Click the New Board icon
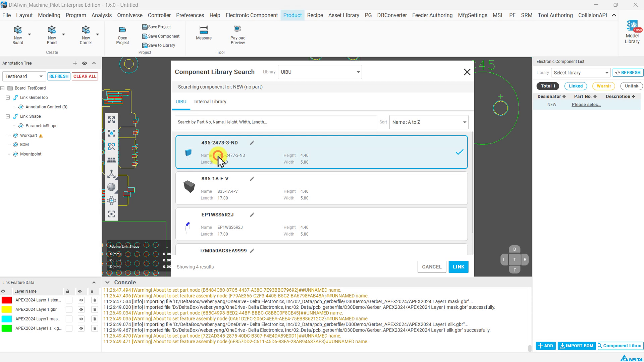The width and height of the screenshot is (644, 362). point(18,30)
